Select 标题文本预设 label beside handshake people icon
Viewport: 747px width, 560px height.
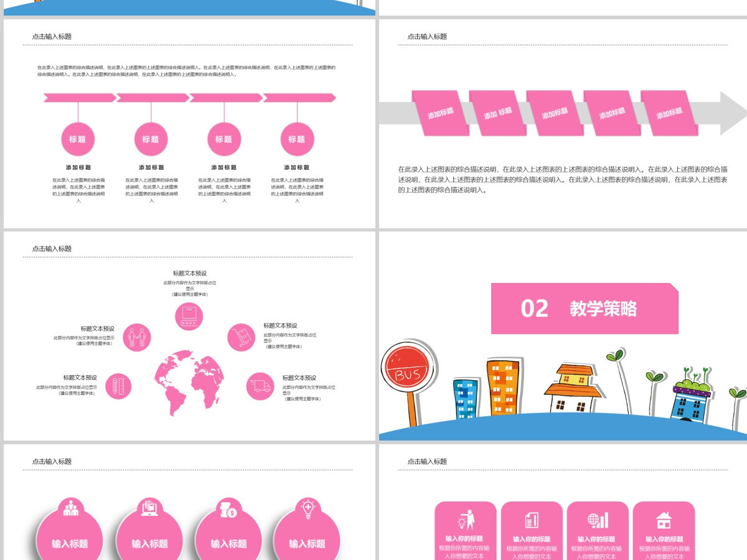pos(97,329)
